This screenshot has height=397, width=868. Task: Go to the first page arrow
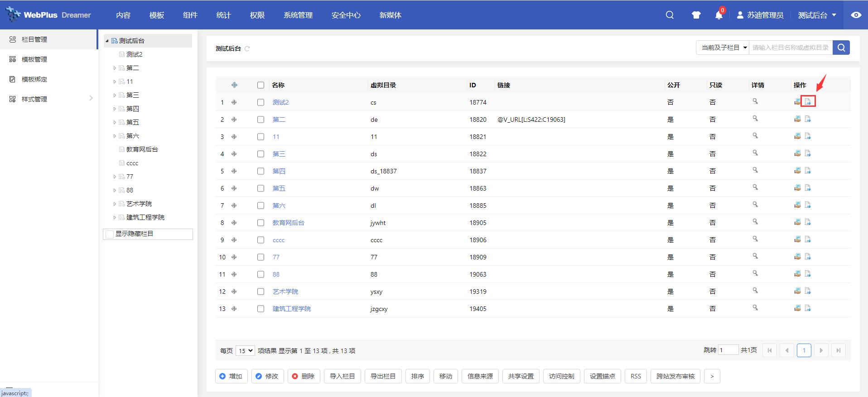click(x=770, y=350)
